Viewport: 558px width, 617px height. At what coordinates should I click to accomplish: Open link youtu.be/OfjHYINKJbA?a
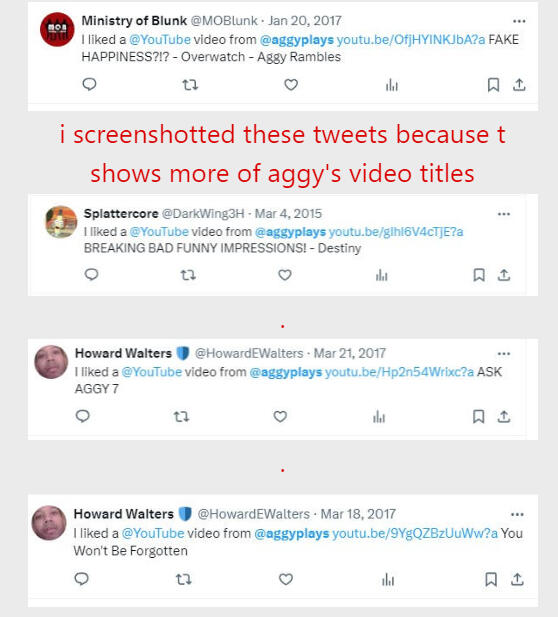point(411,40)
